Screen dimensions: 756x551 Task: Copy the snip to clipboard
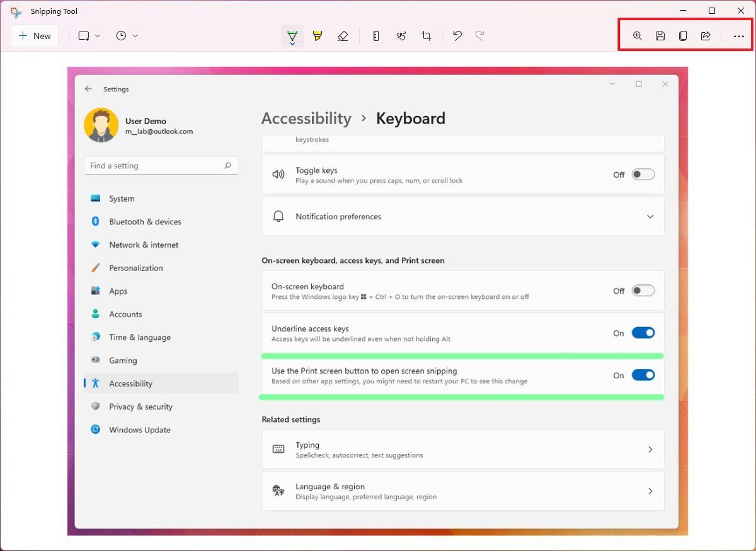682,36
